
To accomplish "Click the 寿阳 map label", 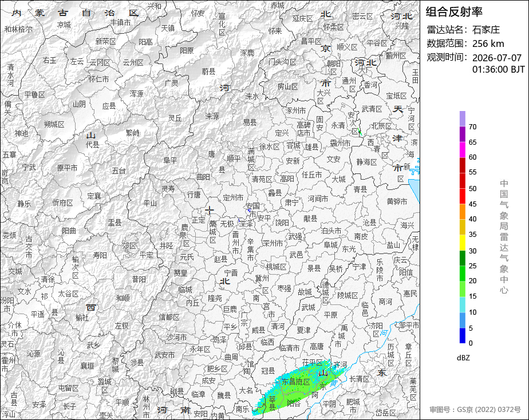I will (100, 255).
